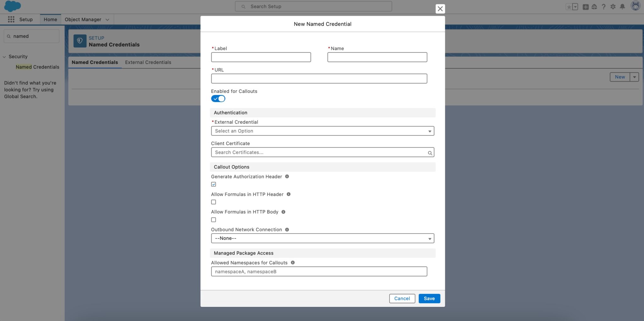The image size is (644, 321).
Task: Open Salesforce Help with the question mark icon
Action: coord(603,6)
